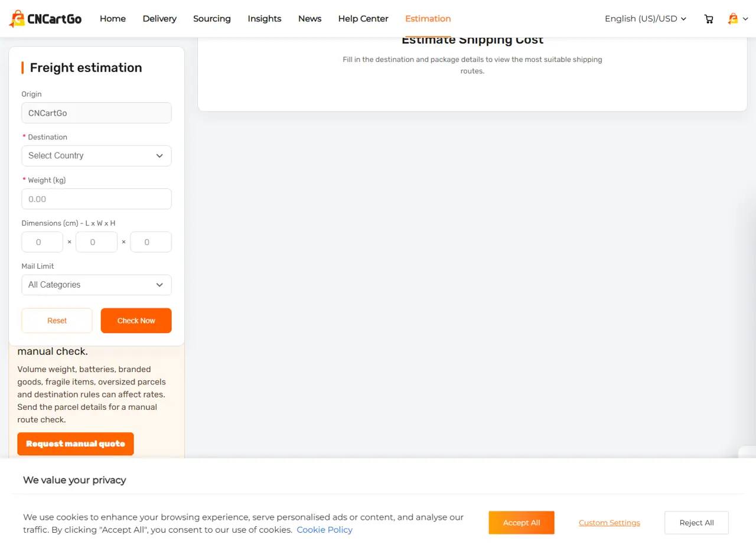The height and width of the screenshot is (551, 756).
Task: Open the Sourcing page
Action: pos(212,19)
